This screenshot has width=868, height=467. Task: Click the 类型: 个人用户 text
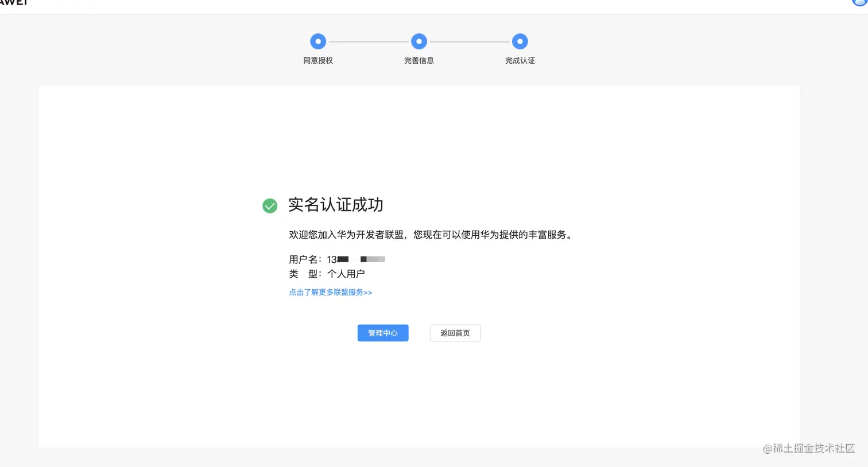point(327,274)
